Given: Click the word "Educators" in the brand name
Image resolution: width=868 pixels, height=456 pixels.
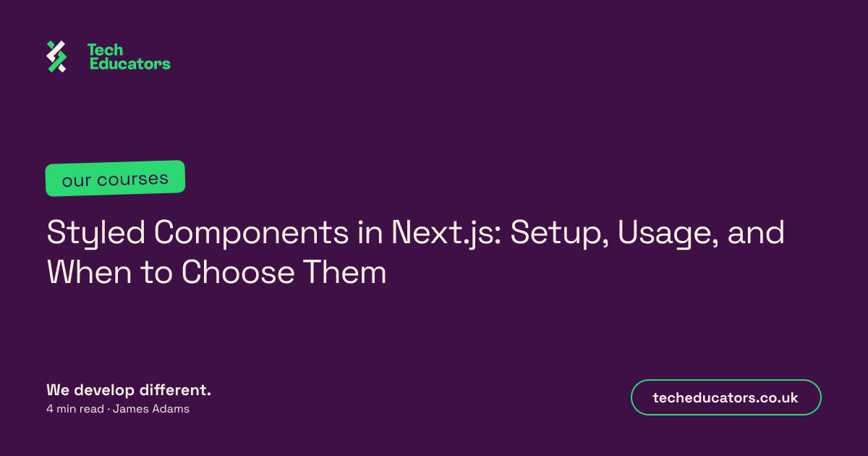Looking at the screenshot, I should (129, 64).
